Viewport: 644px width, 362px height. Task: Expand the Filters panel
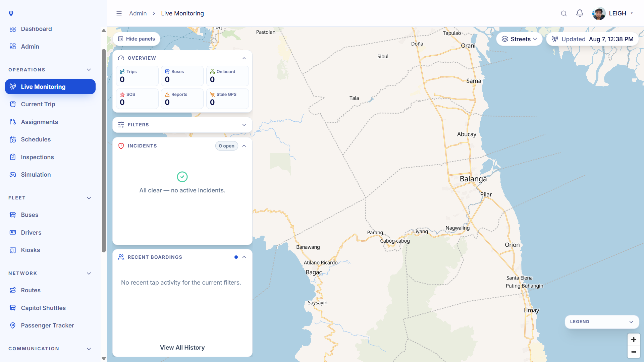pyautogui.click(x=244, y=125)
